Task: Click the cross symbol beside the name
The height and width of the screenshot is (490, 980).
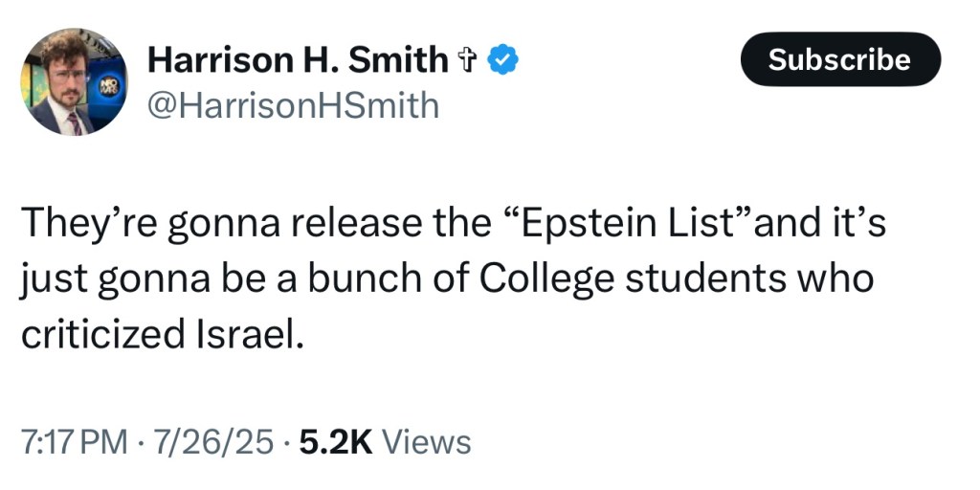Action: click(x=468, y=60)
